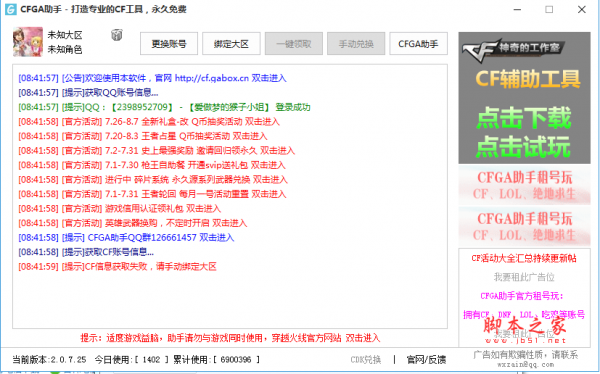600x374 pixels.
Task: Select the 获取QQ账号信息 log line
Action: (x=88, y=93)
